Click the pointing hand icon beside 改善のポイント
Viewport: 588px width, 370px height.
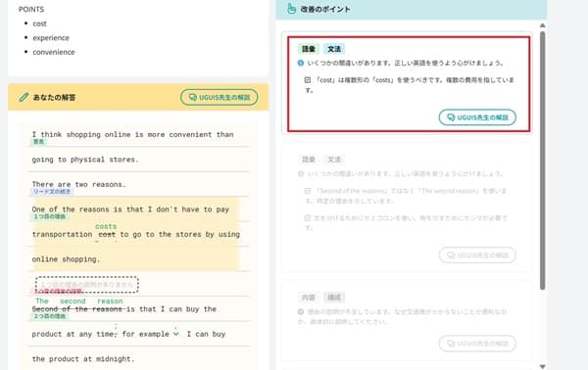(x=291, y=9)
